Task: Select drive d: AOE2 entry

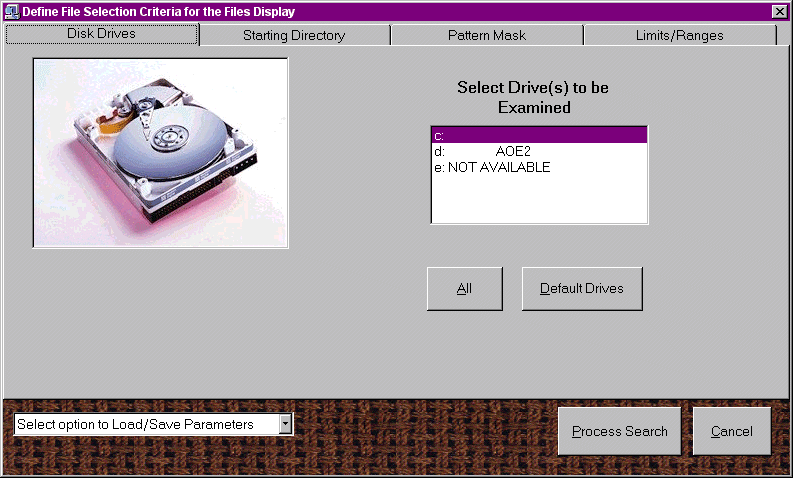Action: (x=539, y=151)
